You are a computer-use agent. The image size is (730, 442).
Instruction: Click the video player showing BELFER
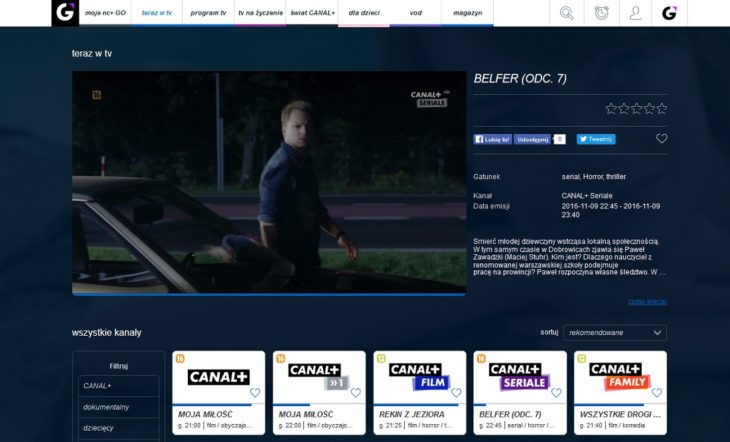(x=269, y=182)
